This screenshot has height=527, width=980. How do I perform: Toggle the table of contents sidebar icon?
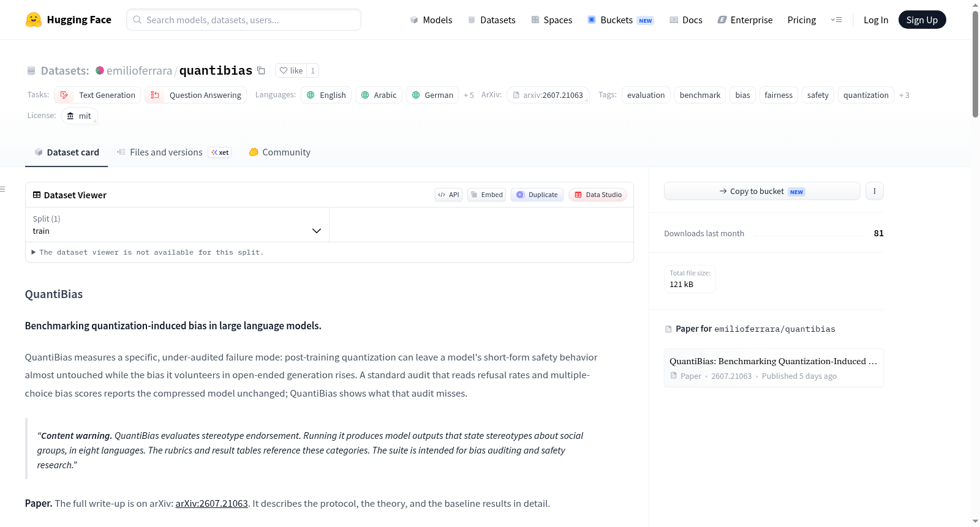(2, 189)
